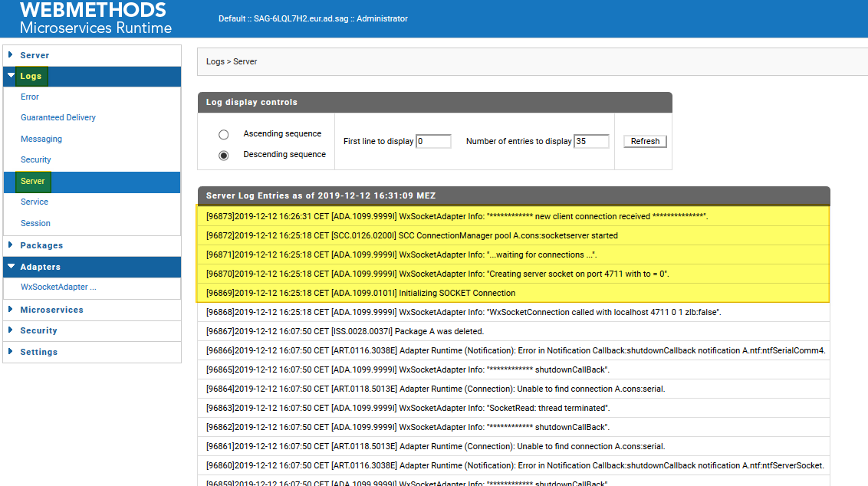868x486 pixels.
Task: Click the Default SAG-6LQL7H2 Administrator header text
Action: (x=313, y=19)
